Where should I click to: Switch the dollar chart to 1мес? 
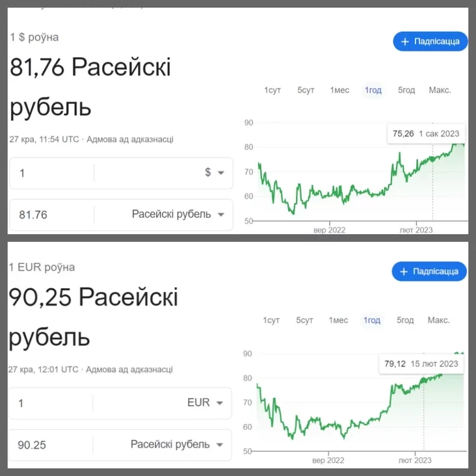(339, 90)
